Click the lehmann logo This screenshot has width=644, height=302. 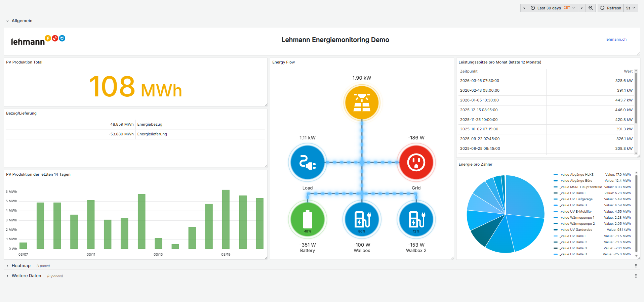[38, 40]
